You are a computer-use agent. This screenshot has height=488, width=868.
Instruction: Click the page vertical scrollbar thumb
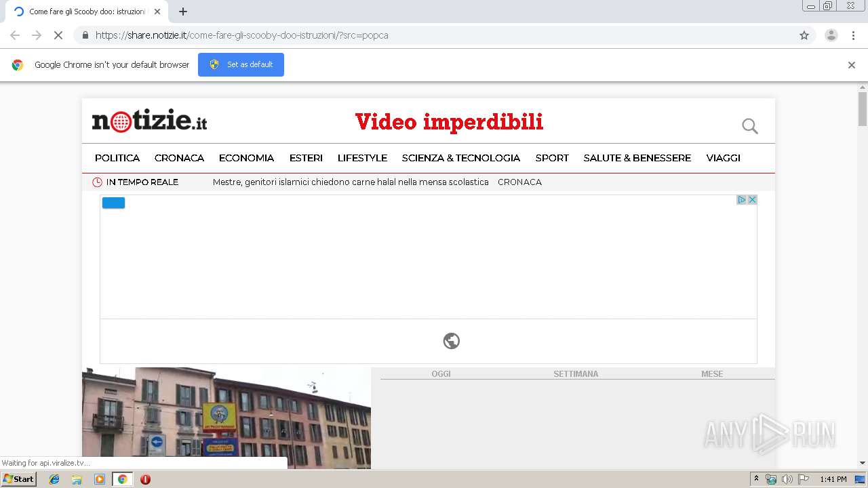coord(863,108)
